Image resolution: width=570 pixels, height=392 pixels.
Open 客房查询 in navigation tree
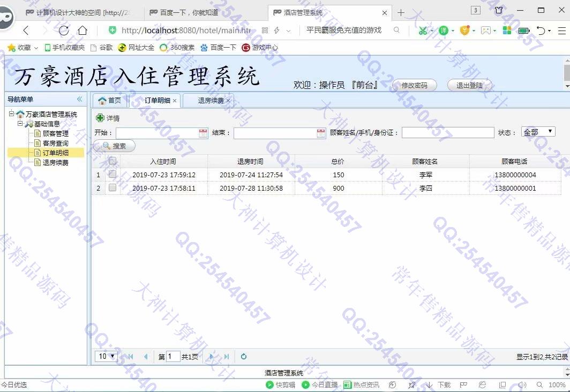click(x=55, y=143)
